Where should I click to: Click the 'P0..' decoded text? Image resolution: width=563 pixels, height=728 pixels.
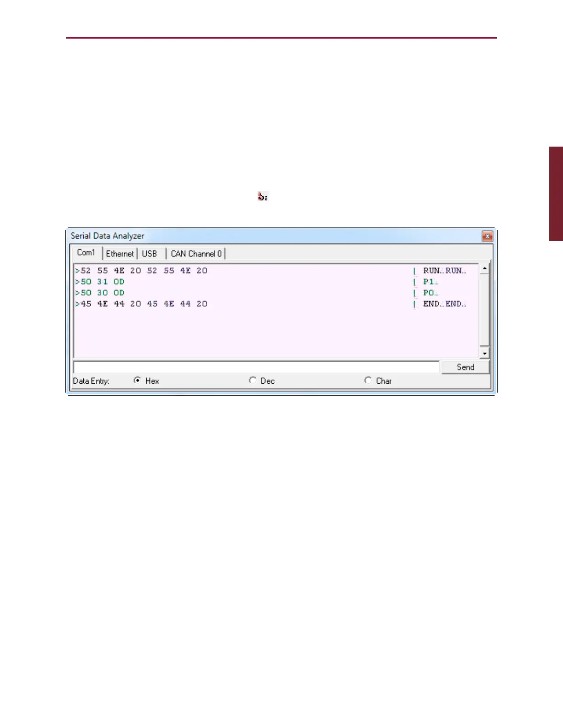pyautogui.click(x=431, y=293)
